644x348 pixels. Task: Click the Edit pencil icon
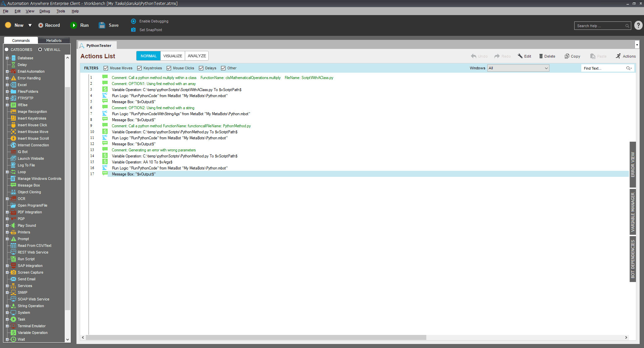click(520, 56)
